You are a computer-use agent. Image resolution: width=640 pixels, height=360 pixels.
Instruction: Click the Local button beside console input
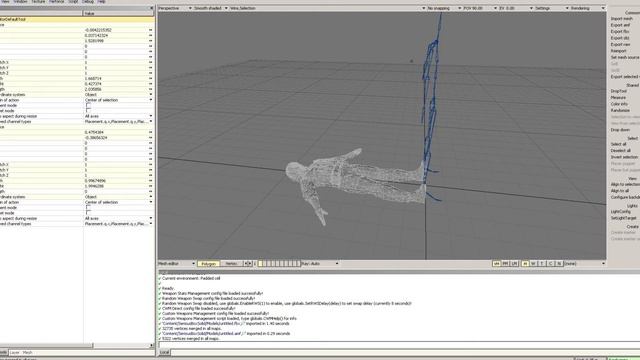point(164,352)
